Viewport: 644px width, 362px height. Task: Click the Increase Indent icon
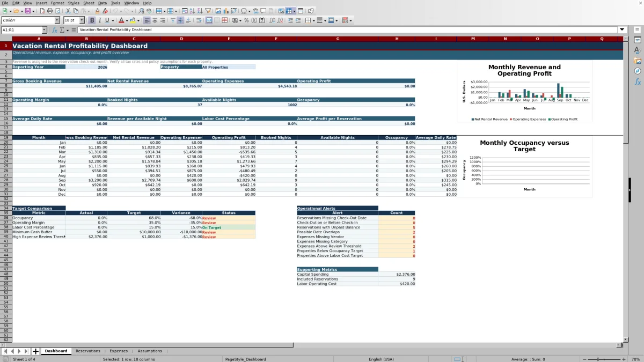tap(290, 20)
